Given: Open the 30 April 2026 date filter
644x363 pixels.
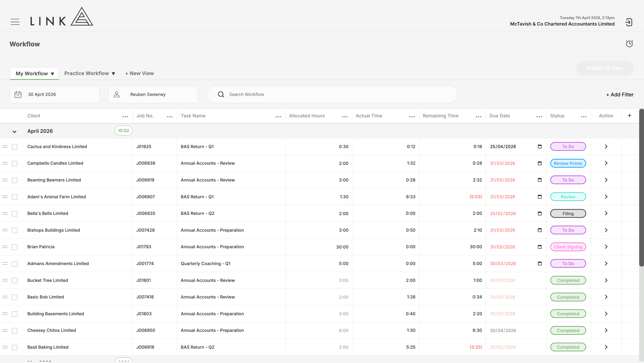Looking at the screenshot, I should pyautogui.click(x=54, y=94).
